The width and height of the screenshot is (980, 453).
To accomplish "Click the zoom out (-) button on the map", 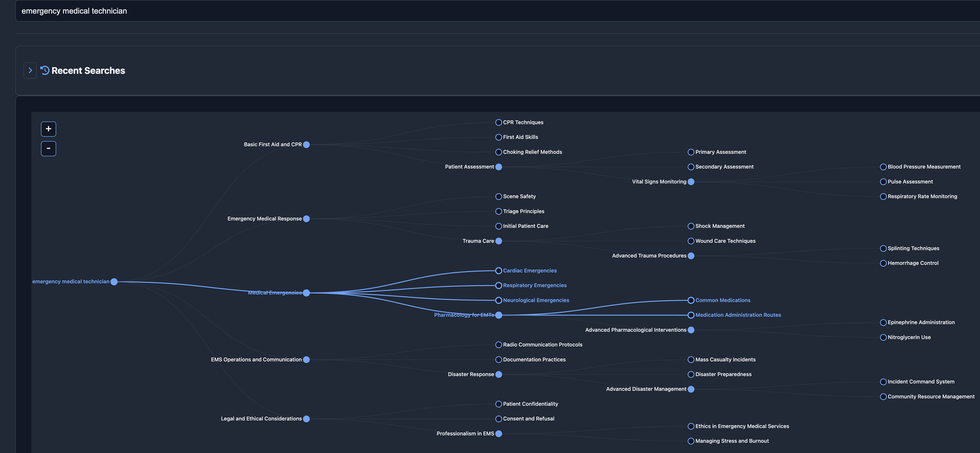I will [x=48, y=148].
